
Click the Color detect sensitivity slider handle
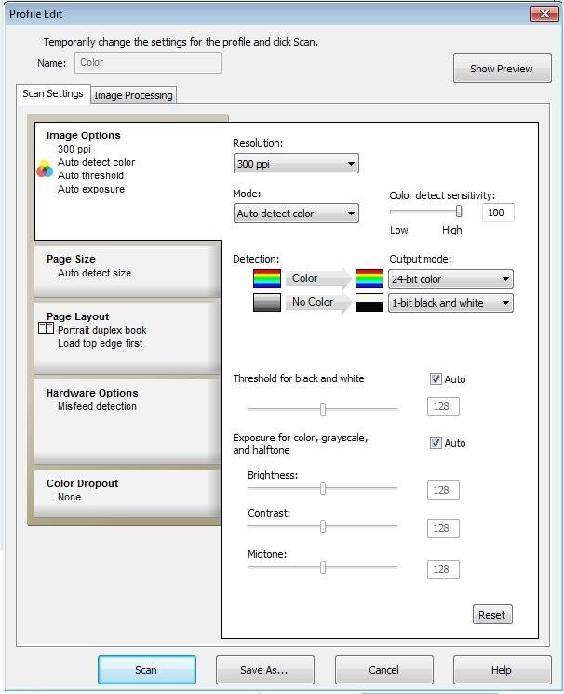[x=459, y=211]
